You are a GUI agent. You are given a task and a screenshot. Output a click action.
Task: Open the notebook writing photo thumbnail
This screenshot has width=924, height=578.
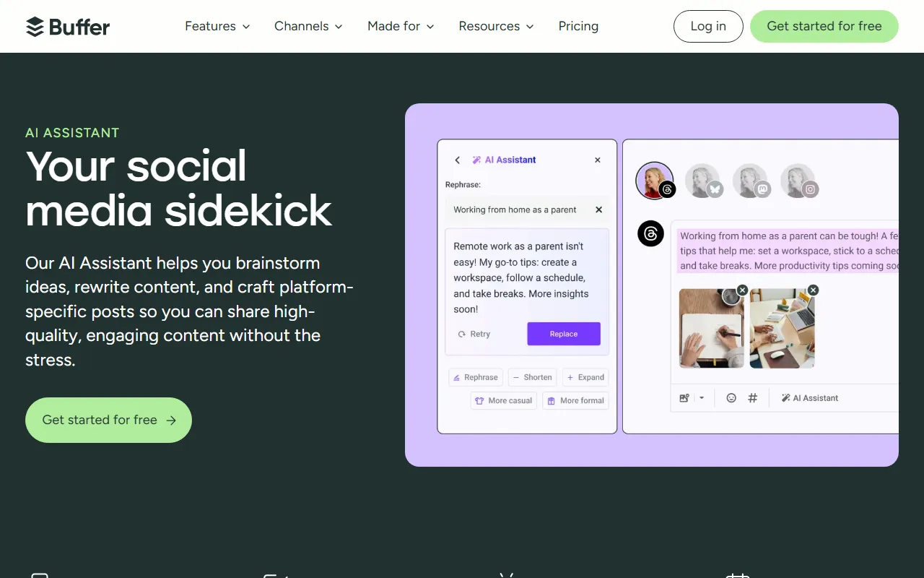point(711,329)
